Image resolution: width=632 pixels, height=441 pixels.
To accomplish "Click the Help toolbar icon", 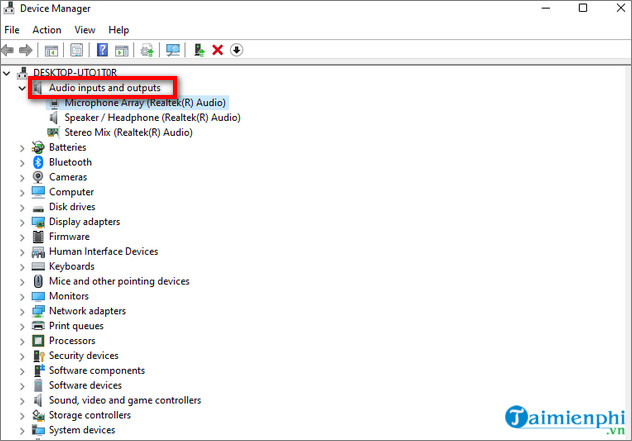I will coord(101,50).
